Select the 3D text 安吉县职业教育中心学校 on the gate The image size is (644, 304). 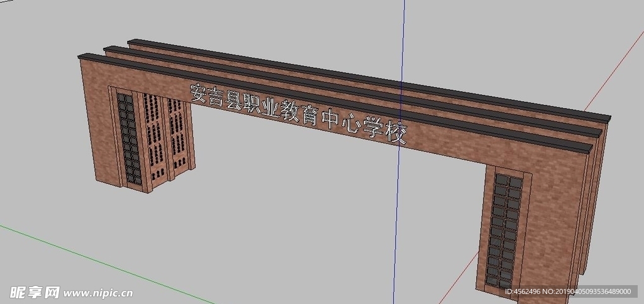click(297, 113)
